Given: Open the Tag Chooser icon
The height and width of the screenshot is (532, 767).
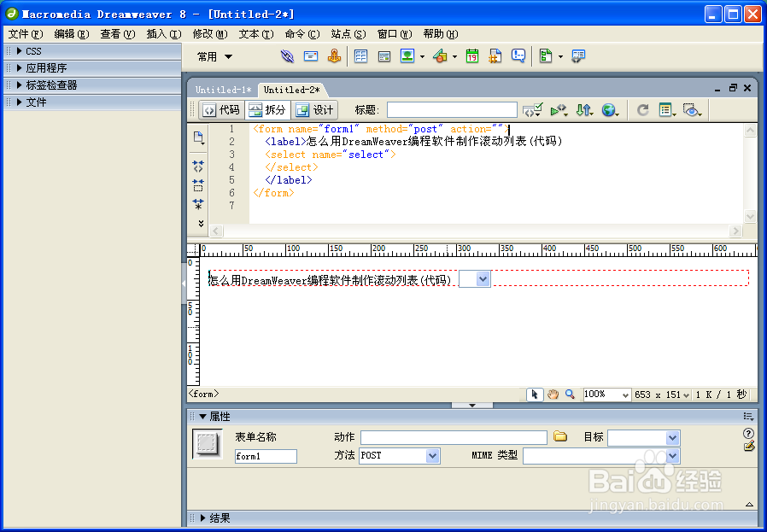Looking at the screenshot, I should point(578,56).
